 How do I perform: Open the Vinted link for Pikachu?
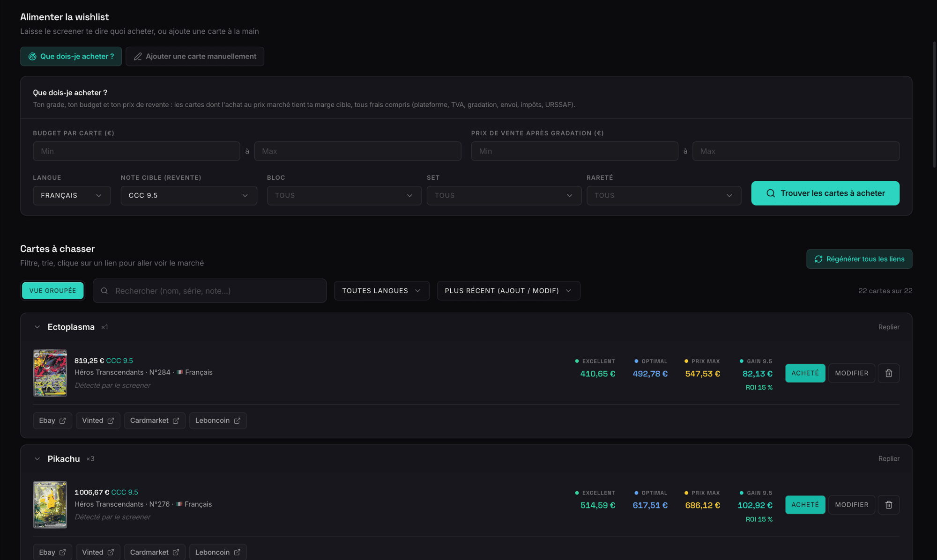point(98,552)
